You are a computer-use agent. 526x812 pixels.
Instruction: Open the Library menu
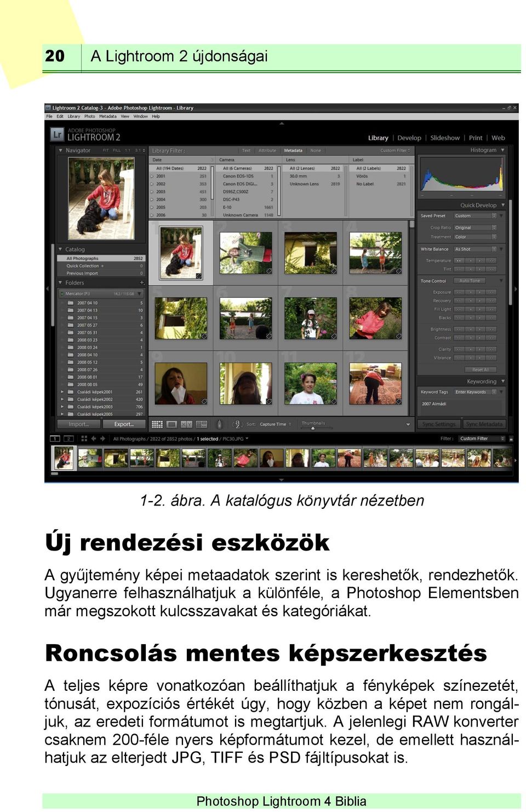click(x=73, y=116)
